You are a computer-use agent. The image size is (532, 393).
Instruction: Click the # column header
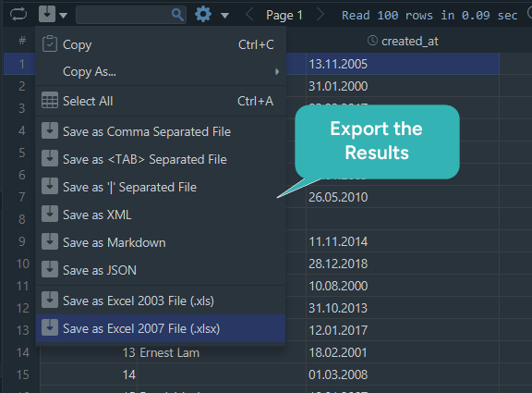[22, 41]
